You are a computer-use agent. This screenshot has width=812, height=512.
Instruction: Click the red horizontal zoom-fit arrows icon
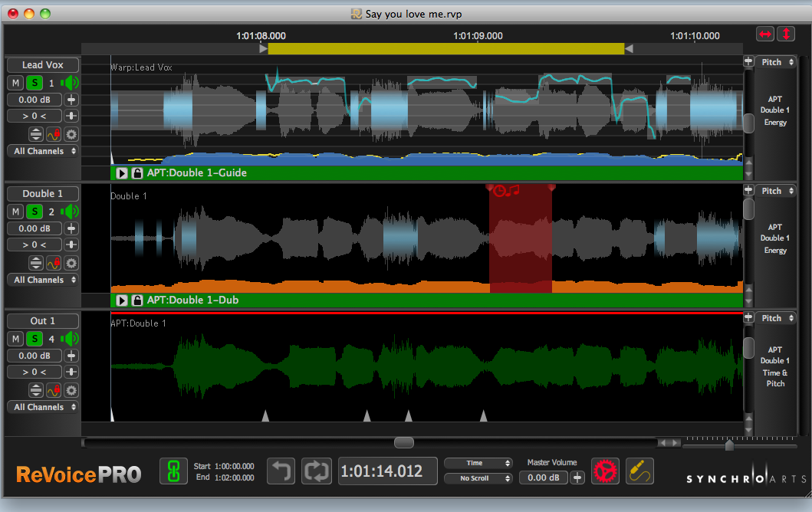click(765, 34)
